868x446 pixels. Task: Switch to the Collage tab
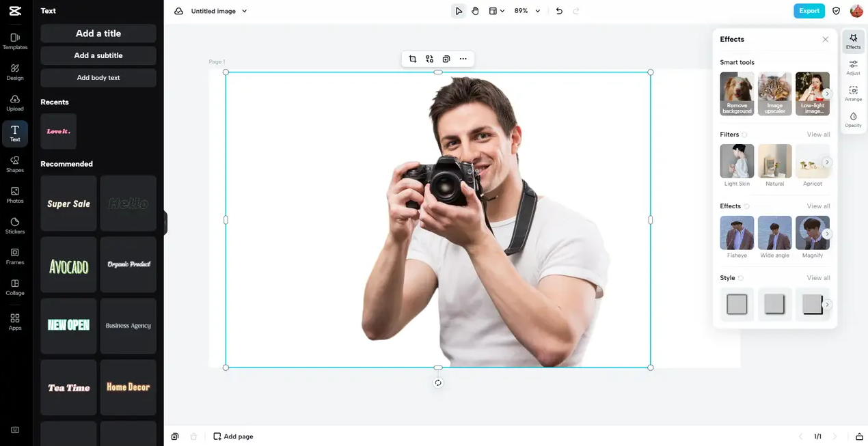pos(15,287)
